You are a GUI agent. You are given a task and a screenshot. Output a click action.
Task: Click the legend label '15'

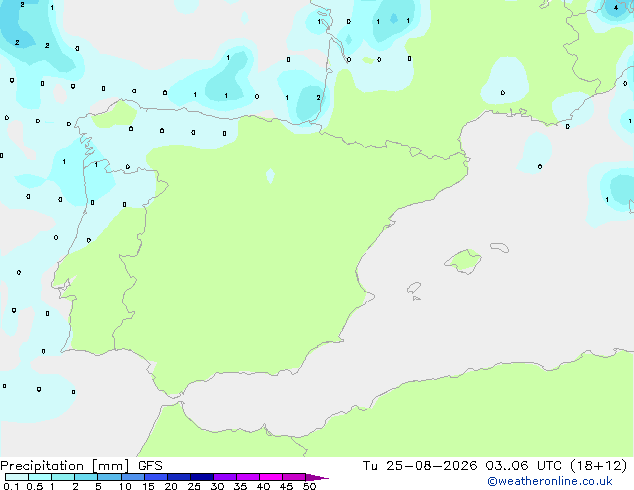[148, 486]
